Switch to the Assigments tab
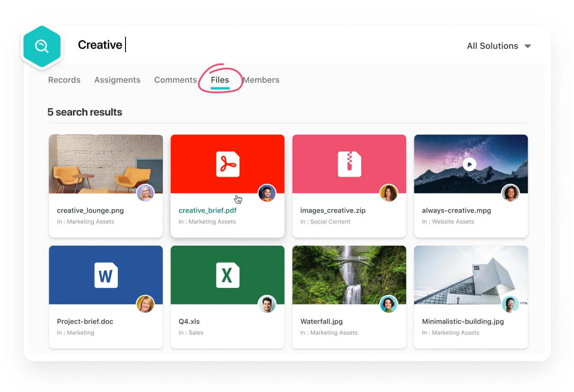The height and width of the screenshot is (392, 574). [117, 80]
